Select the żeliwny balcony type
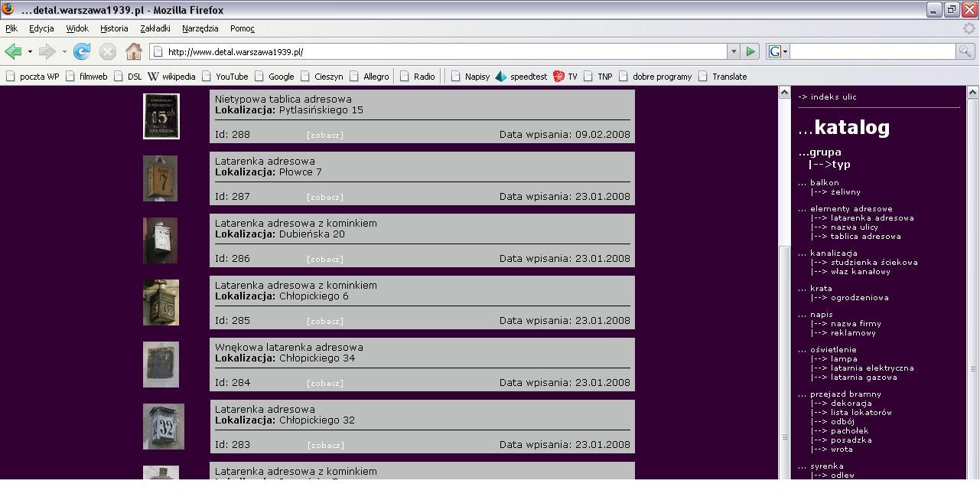 click(x=845, y=192)
